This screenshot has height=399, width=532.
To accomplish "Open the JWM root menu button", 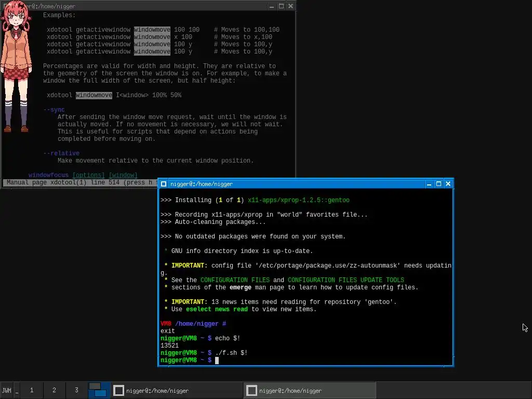I will [x=6, y=390].
